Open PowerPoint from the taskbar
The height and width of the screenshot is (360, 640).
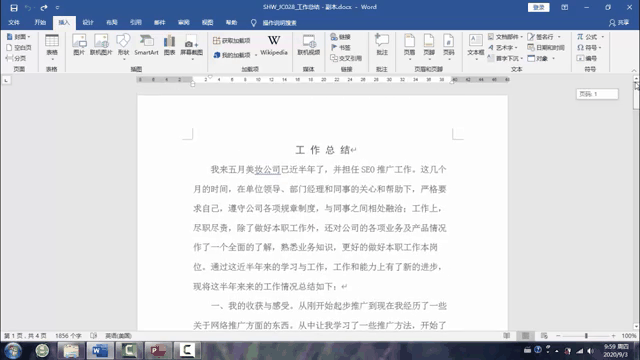coord(158,350)
